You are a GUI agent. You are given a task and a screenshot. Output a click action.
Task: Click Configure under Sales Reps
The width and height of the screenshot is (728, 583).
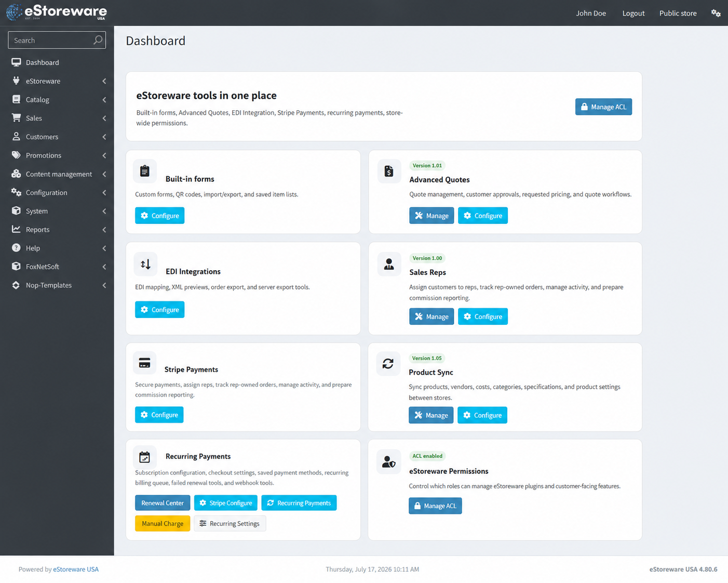(x=483, y=316)
